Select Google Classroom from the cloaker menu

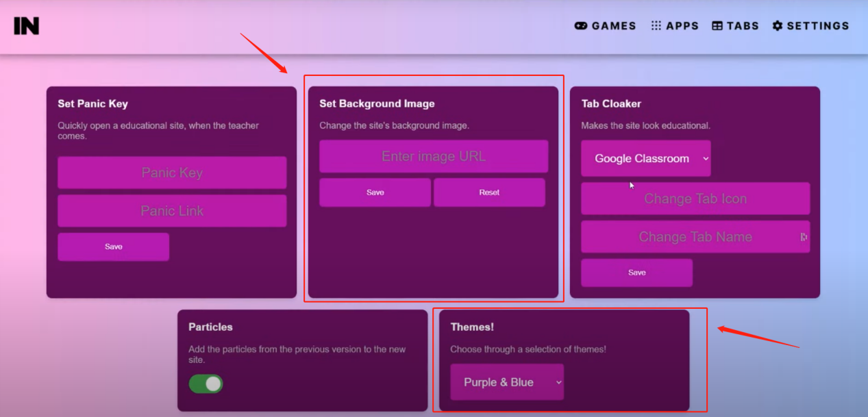645,158
